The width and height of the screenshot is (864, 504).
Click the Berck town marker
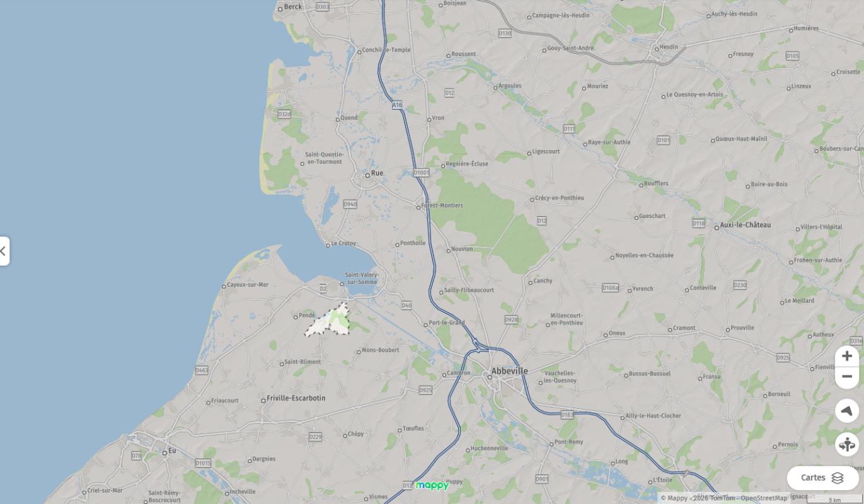(281, 9)
